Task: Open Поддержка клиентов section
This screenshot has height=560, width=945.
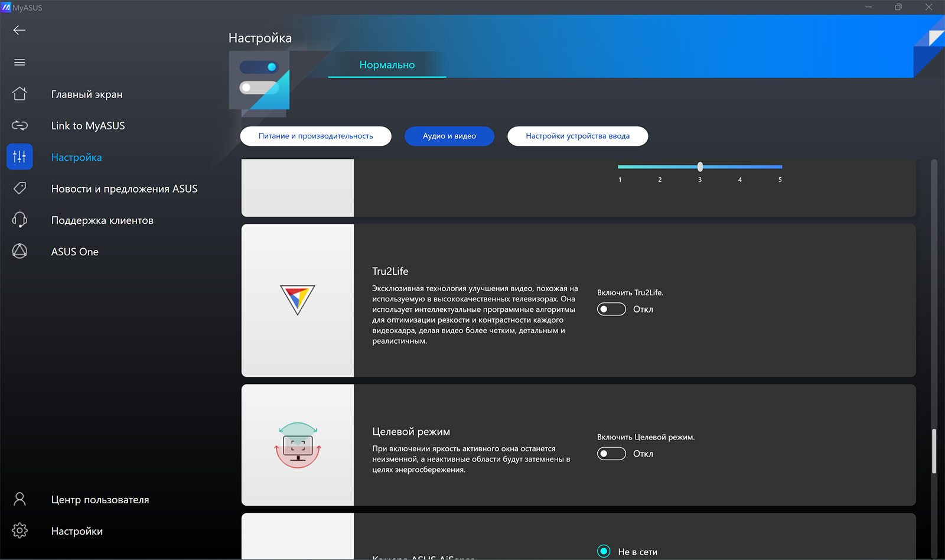Action: click(102, 220)
